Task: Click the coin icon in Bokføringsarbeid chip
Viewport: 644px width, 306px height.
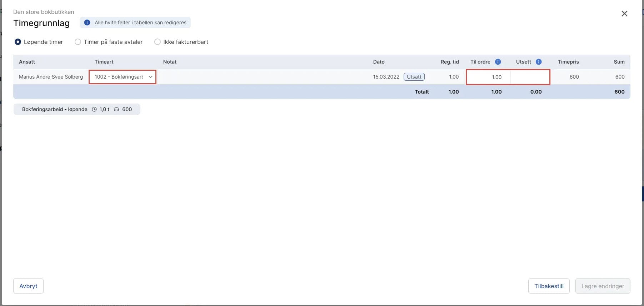Action: (116, 109)
